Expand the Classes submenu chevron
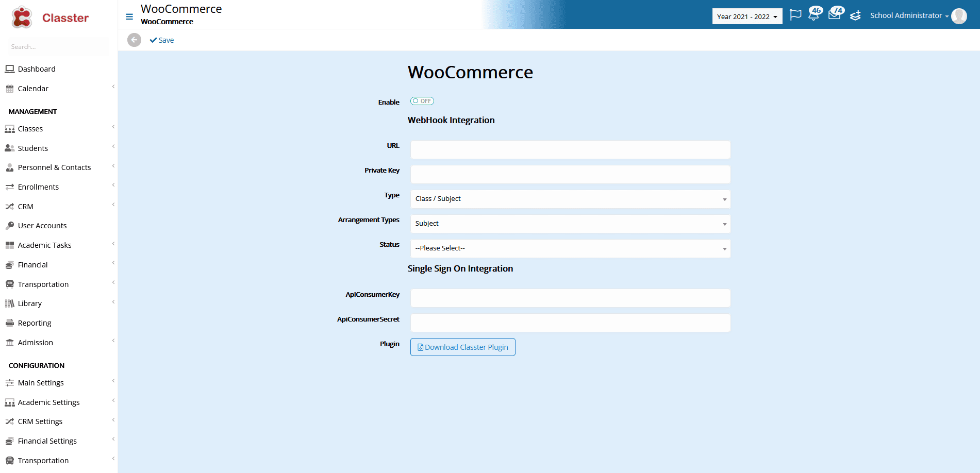This screenshot has width=980, height=473. pyautogui.click(x=113, y=127)
